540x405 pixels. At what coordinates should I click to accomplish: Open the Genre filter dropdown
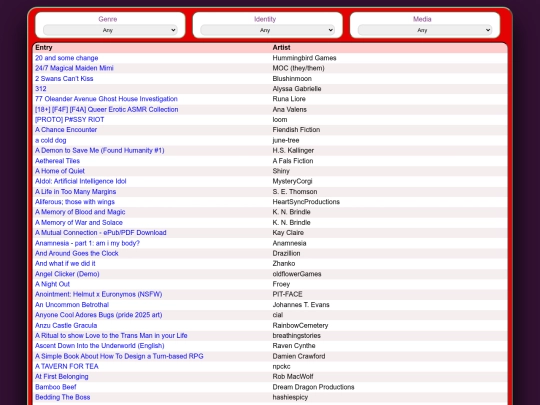click(110, 30)
